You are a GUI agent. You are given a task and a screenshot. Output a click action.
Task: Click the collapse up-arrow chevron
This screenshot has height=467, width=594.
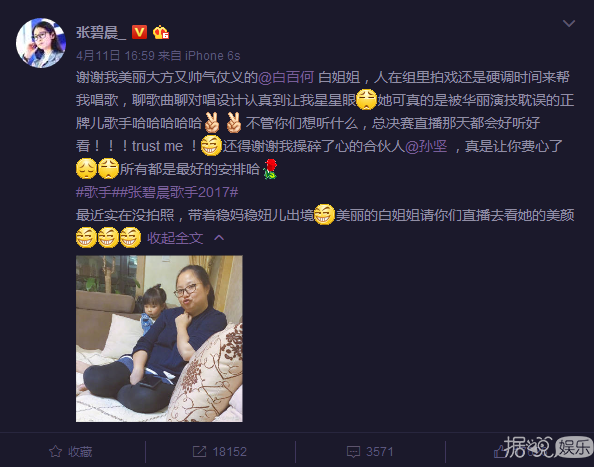(219, 238)
